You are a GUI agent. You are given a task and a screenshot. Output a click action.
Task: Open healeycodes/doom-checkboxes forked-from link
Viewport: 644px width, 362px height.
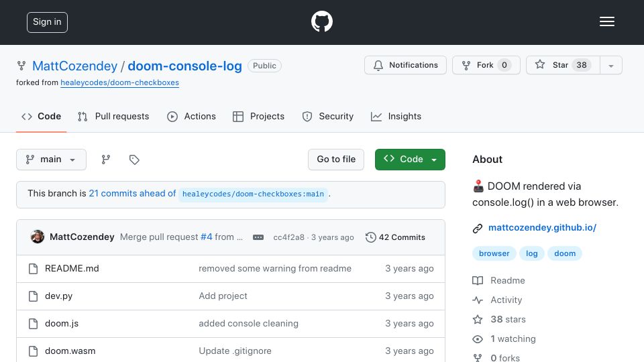click(x=119, y=82)
